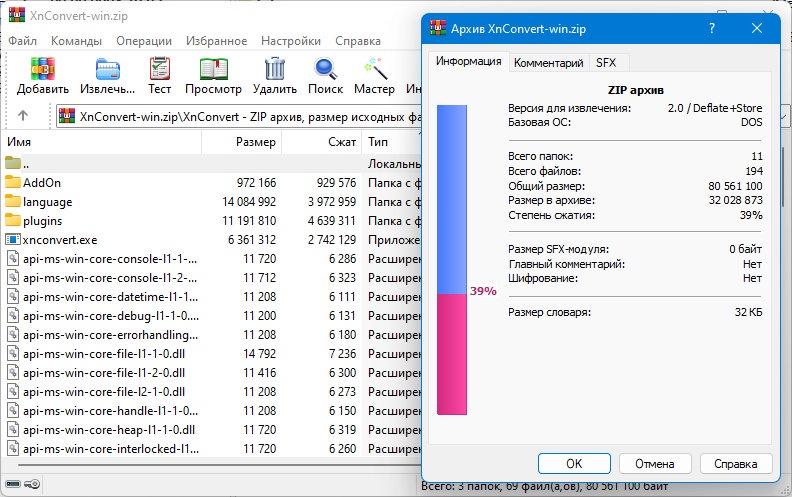Click the Добавить (Add) toolbar icon

(x=43, y=69)
